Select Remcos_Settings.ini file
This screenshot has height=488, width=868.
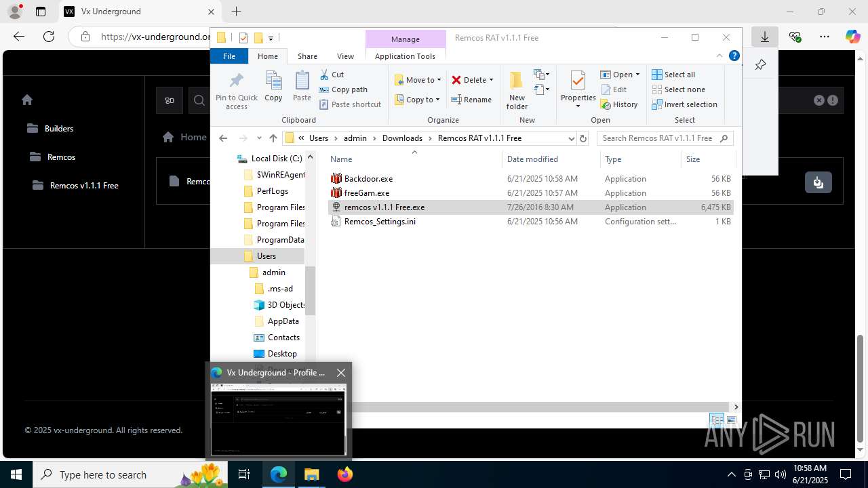pyautogui.click(x=530, y=222)
